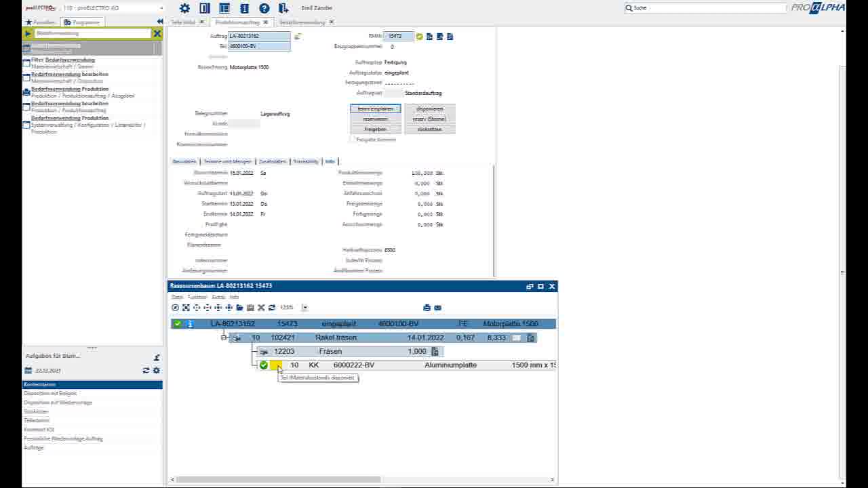The height and width of the screenshot is (488, 868).
Task: Switch to Favoriten tab
Action: (x=41, y=22)
